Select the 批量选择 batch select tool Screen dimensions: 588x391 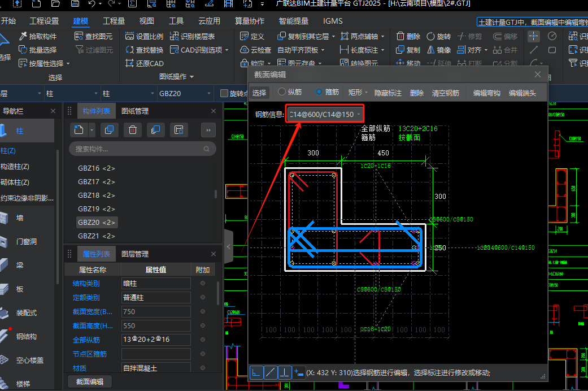pos(37,50)
